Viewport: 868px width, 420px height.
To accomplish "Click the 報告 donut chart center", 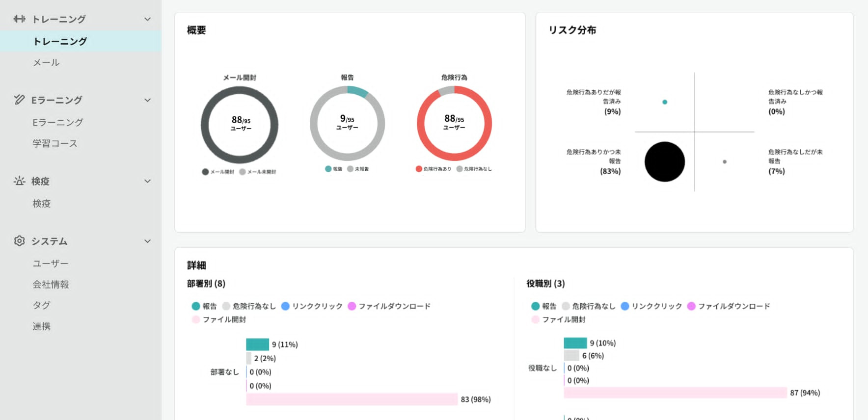I will [x=347, y=123].
